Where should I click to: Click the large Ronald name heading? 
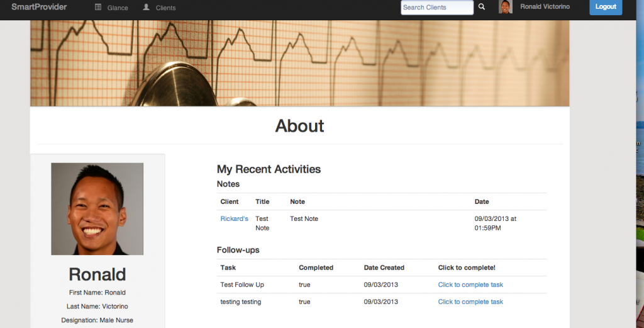pos(97,274)
